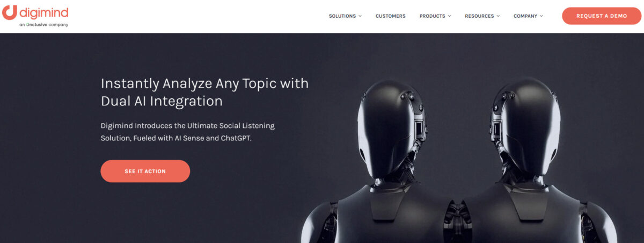644x243 pixels.
Task: Go to the Customers page
Action: pyautogui.click(x=391, y=16)
